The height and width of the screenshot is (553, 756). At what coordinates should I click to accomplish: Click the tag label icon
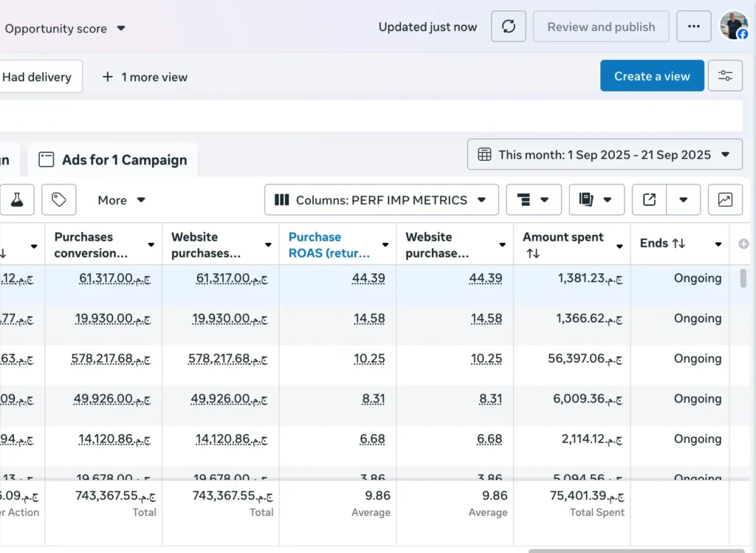click(59, 200)
